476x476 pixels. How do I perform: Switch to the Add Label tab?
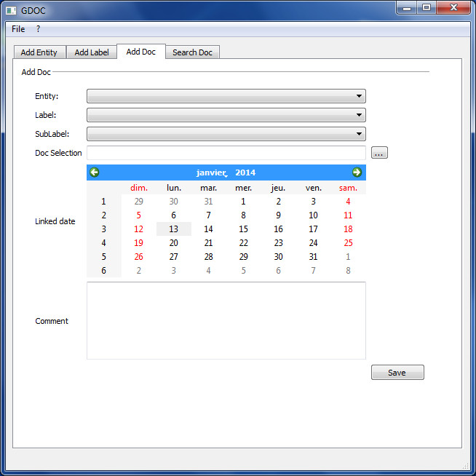92,52
